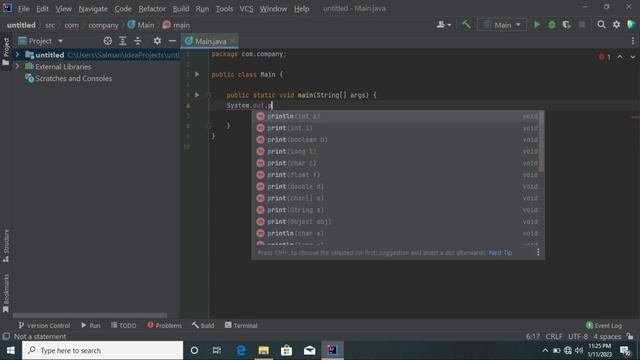
Task: Click Select Opened File target icon
Action: 108,41
